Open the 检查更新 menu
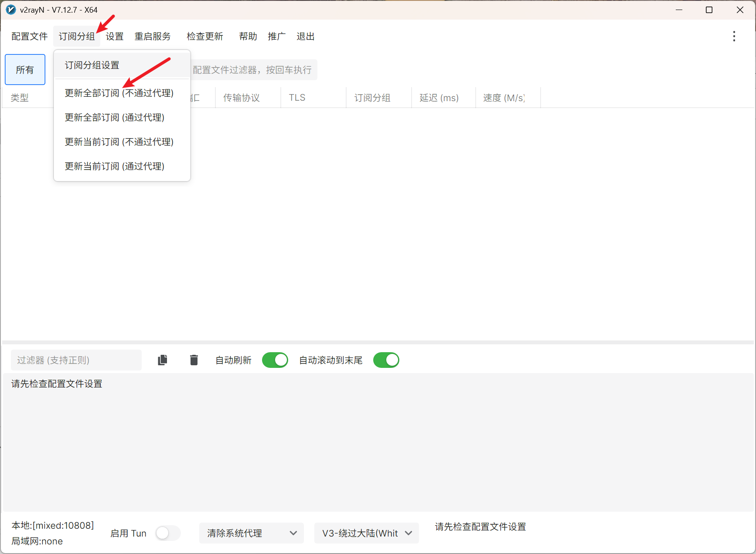Screen dimensions: 756x554 [x=205, y=36]
